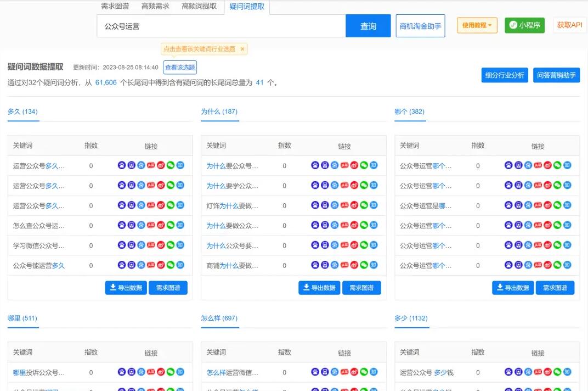588x391 pixels.
Task: Click keyword 商铺为什么要做…
Action: [x=232, y=266]
